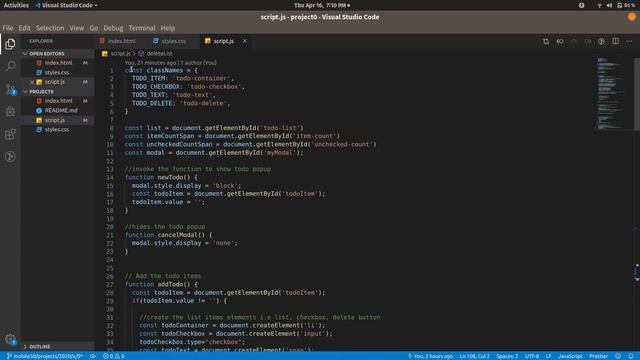Click the feedback smiley in status bar
This screenshot has width=640, height=360.
pyautogui.click(x=618, y=356)
